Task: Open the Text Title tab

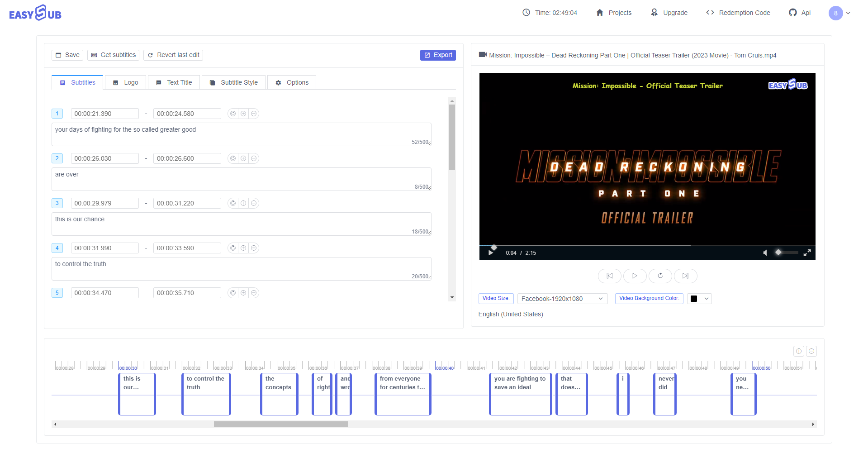Action: (x=174, y=82)
